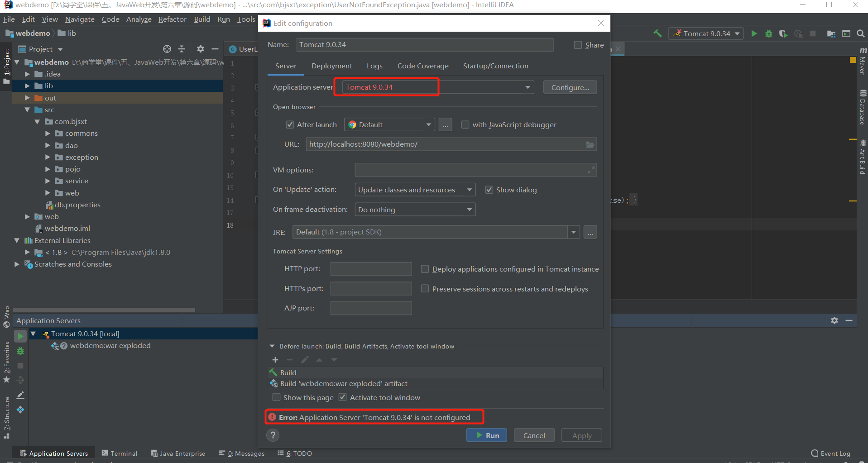Open Event Log in status bar
Screen dimensions: 868x463
[x=831, y=453]
